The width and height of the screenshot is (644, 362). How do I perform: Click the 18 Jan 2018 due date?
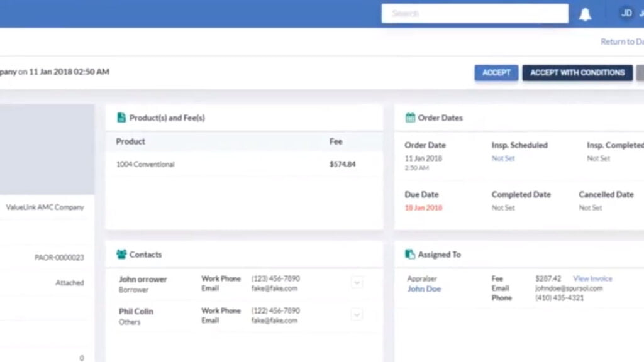(423, 207)
